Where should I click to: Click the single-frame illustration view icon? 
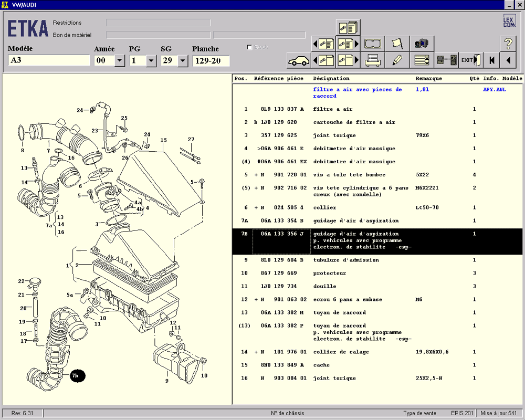tap(373, 43)
